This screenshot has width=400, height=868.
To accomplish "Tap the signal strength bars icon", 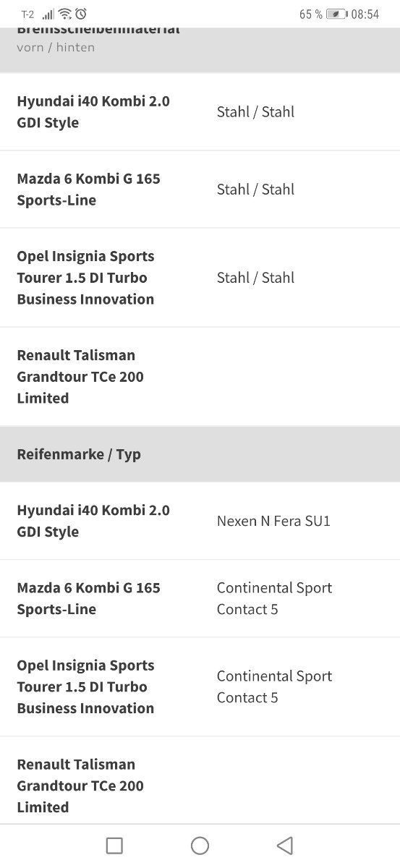I will click(x=48, y=14).
